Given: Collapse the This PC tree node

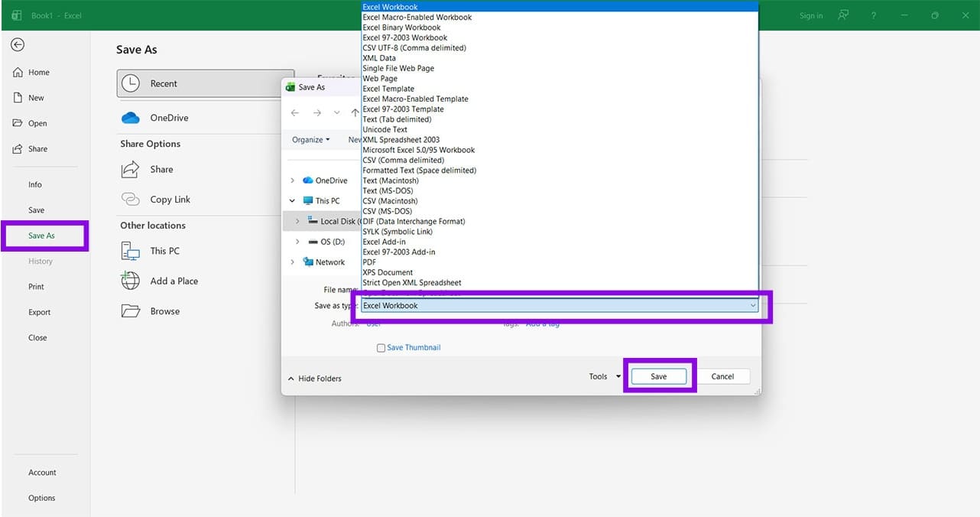Looking at the screenshot, I should [292, 201].
